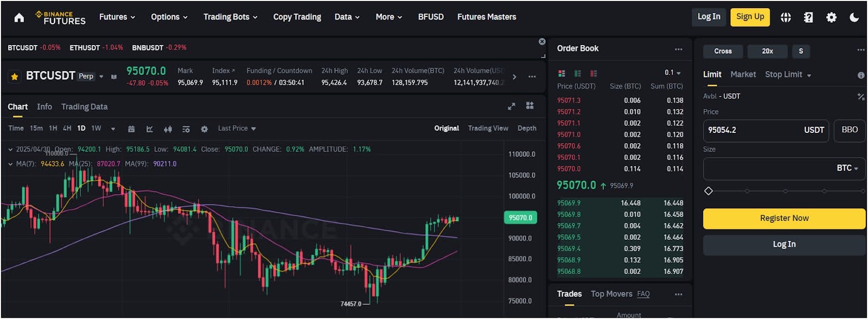Click the Sign Up button
This screenshot has height=319, width=868.
[x=750, y=17]
